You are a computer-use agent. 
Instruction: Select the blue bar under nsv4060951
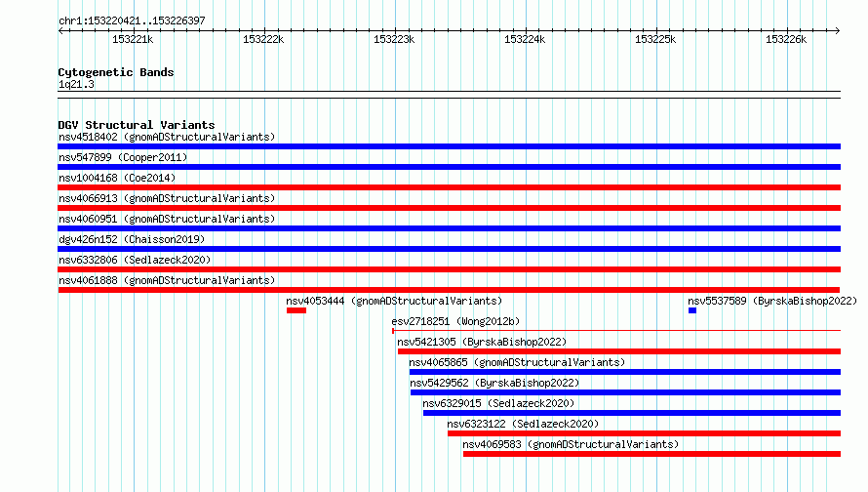click(449, 228)
